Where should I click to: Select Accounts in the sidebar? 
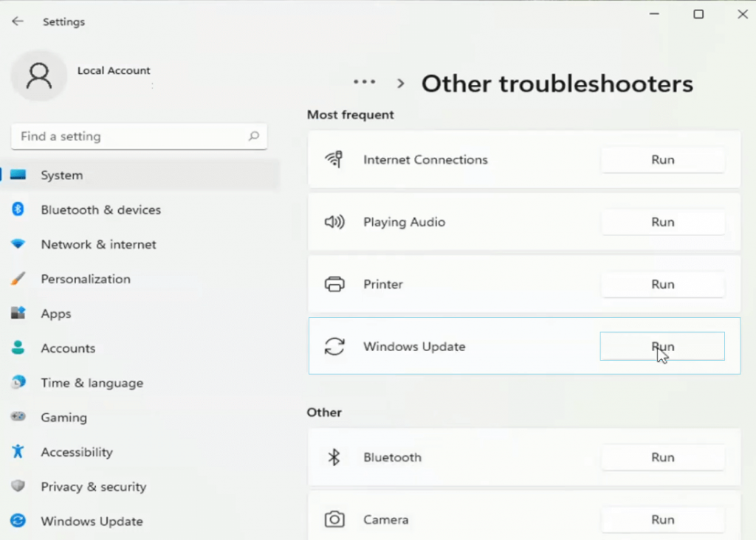(68, 348)
